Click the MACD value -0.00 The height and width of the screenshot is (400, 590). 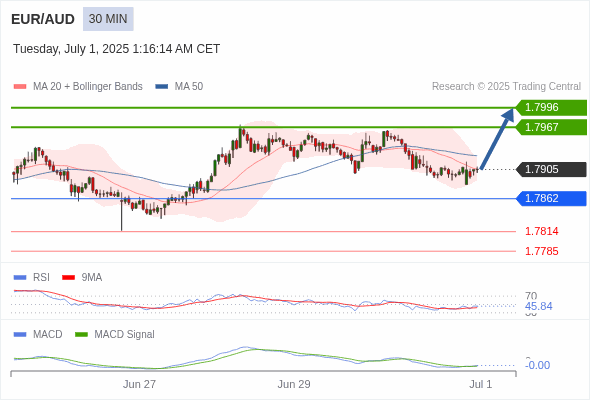537,365
